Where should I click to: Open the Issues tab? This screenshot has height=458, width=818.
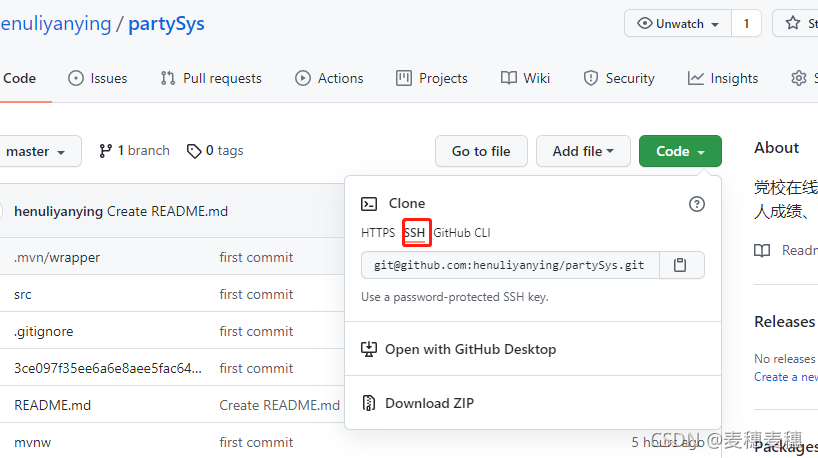coord(98,78)
